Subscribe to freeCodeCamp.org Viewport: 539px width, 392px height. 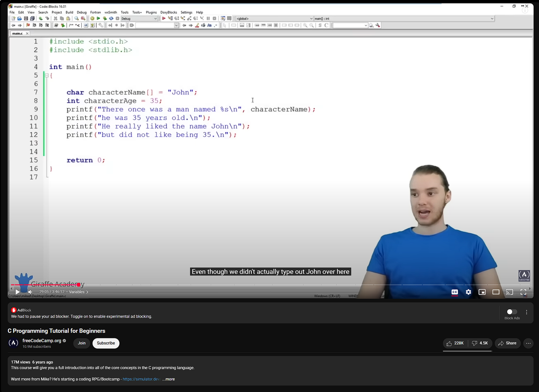[x=106, y=343]
